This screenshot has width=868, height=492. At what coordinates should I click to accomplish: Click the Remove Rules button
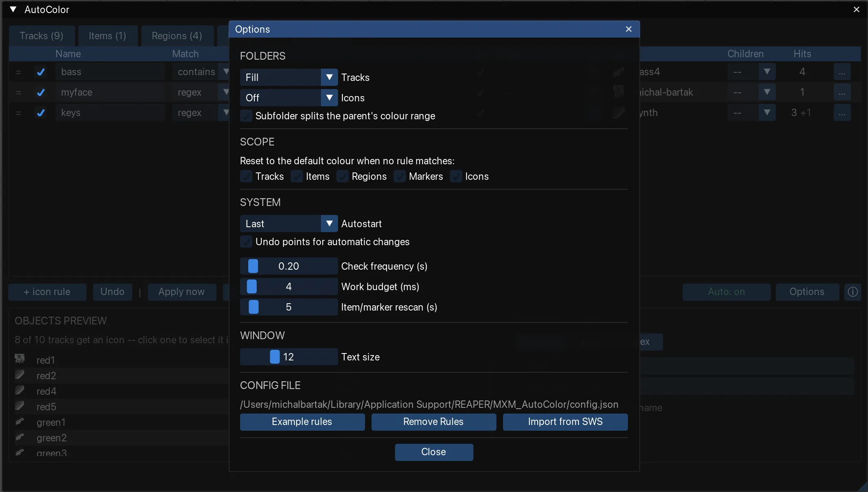point(434,422)
